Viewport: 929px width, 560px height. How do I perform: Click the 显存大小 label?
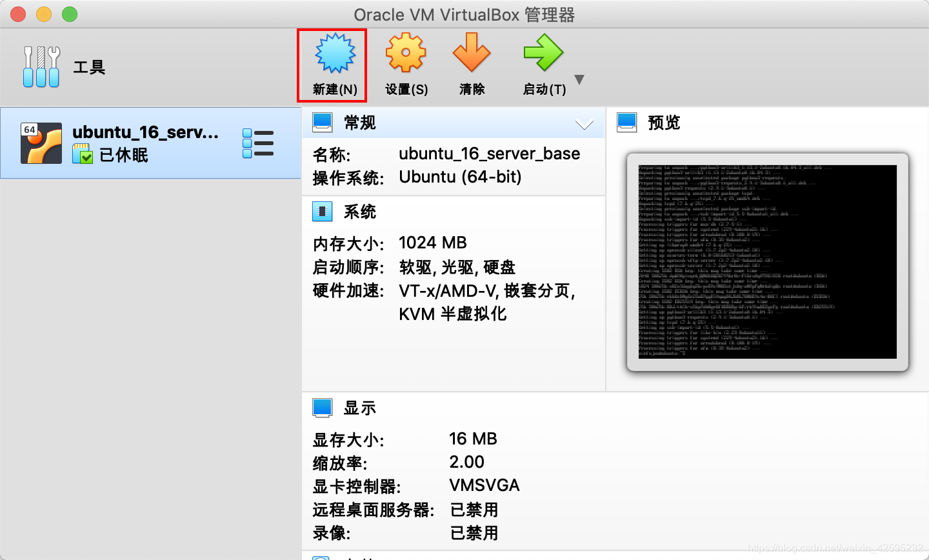(348, 440)
